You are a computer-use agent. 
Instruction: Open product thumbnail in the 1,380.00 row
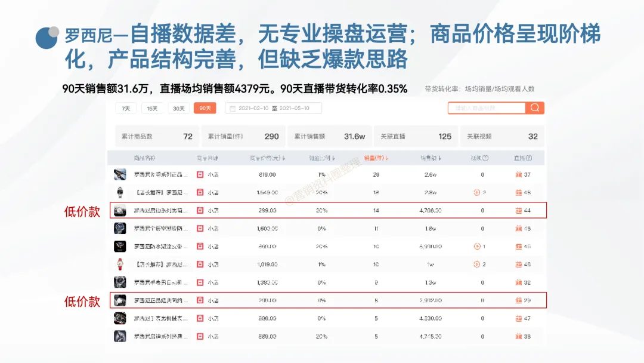pyautogui.click(x=120, y=282)
